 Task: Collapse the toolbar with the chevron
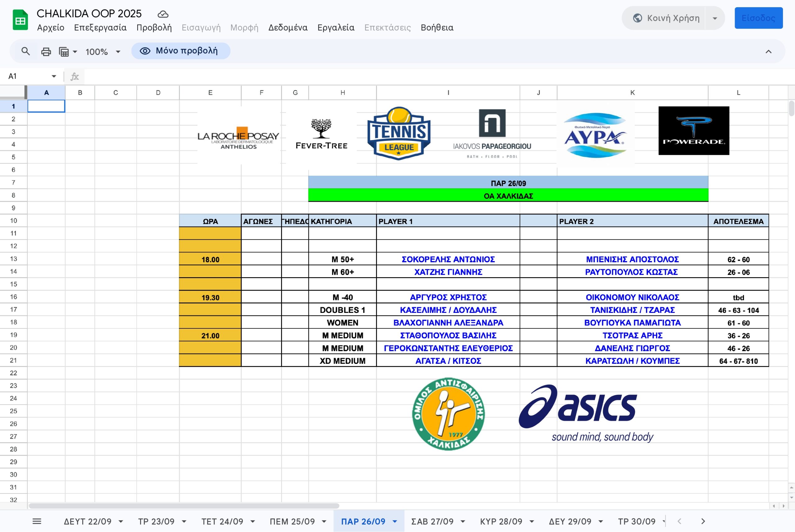pyautogui.click(x=768, y=52)
